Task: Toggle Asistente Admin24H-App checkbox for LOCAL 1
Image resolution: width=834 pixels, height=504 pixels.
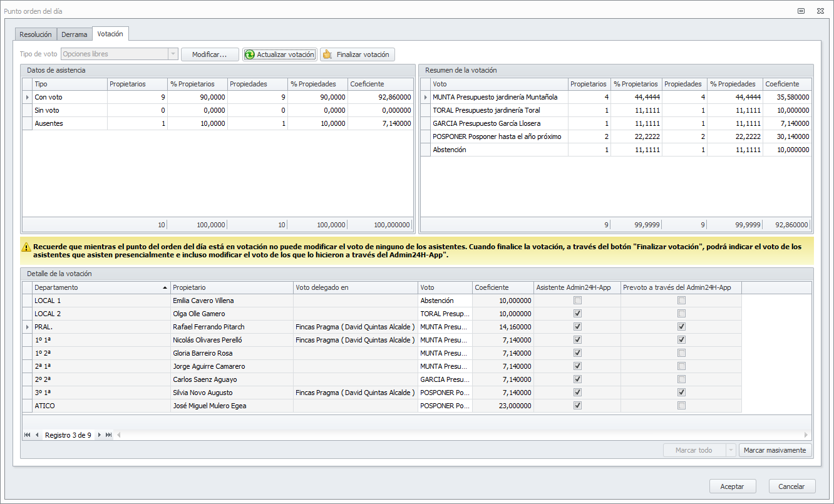Action: [x=577, y=301]
